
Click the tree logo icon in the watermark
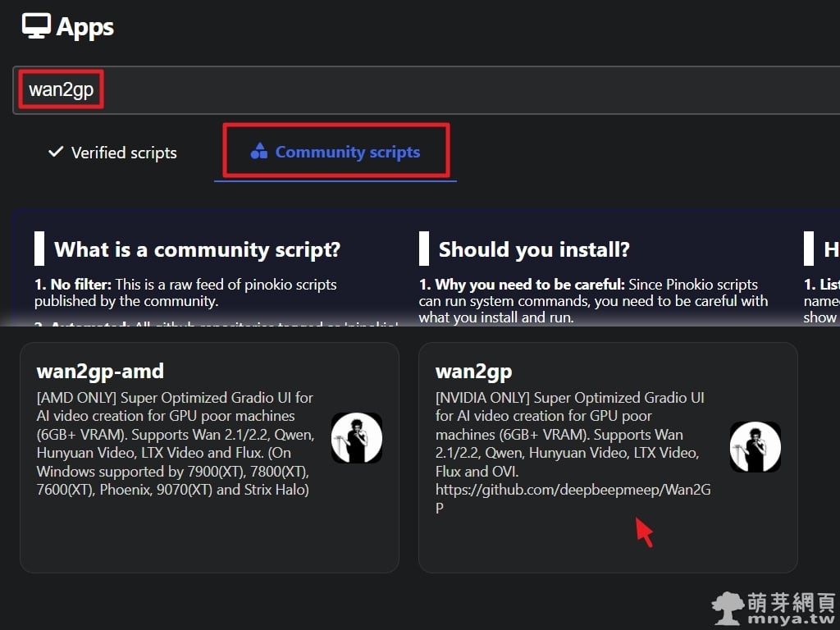(728, 608)
